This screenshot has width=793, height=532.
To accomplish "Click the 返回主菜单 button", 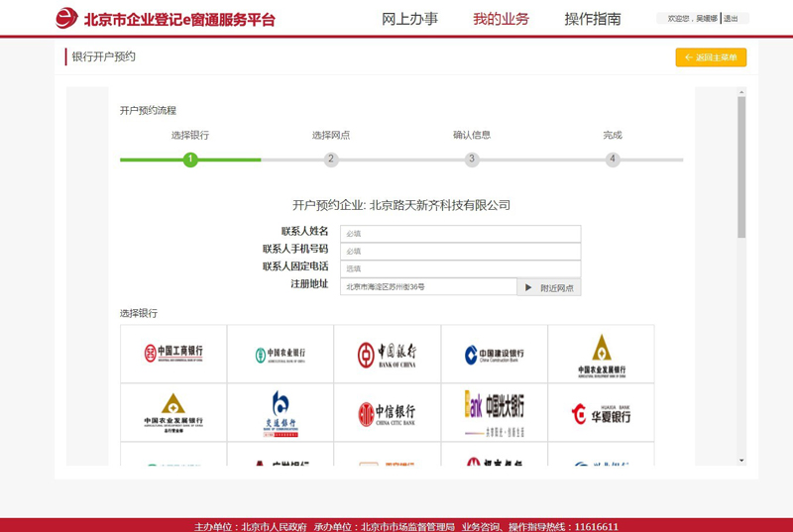I will click(711, 57).
